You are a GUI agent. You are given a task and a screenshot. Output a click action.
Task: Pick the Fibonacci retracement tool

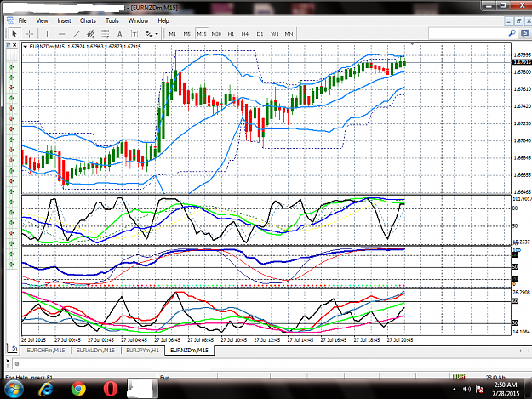[x=106, y=34]
